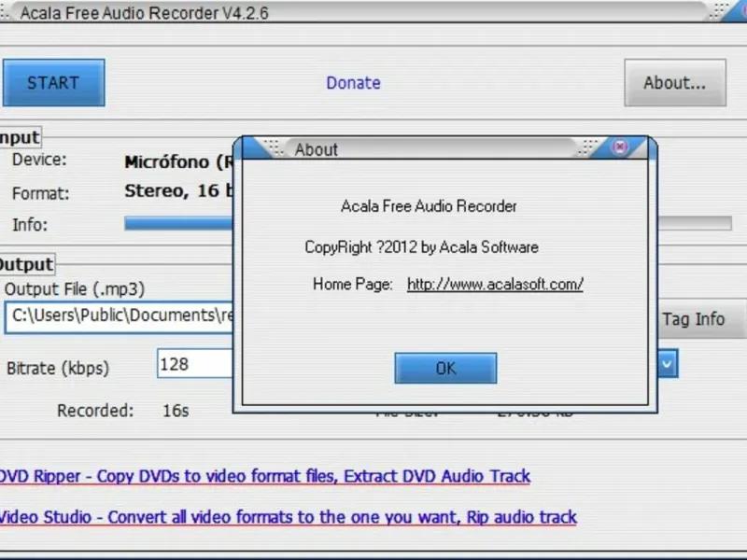Click the 'Output File (.mp3)' label
Viewport: 747px width, 560px height.
pyautogui.click(x=75, y=289)
